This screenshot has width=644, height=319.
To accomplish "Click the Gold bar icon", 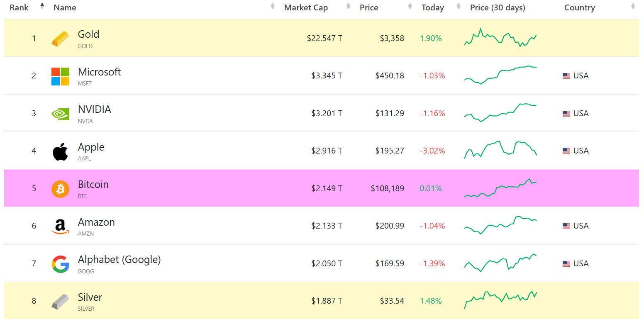I will [x=60, y=38].
